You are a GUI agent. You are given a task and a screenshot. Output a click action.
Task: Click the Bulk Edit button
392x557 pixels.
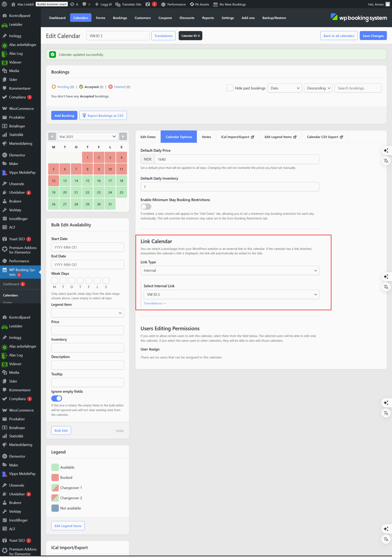click(61, 430)
